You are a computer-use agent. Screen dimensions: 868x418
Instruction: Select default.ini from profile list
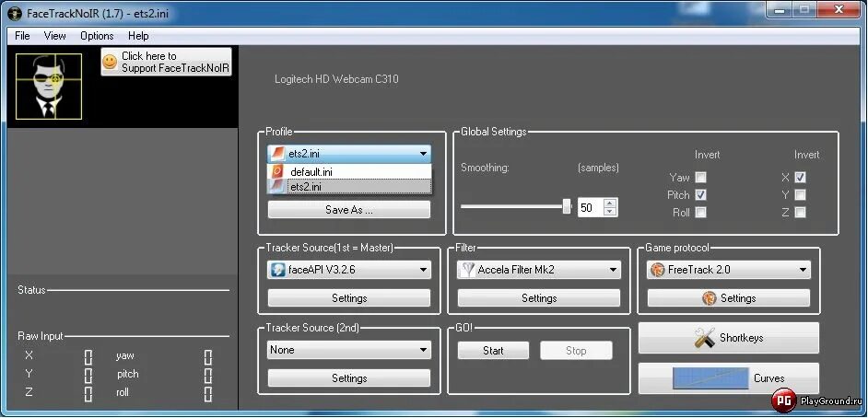click(x=348, y=172)
